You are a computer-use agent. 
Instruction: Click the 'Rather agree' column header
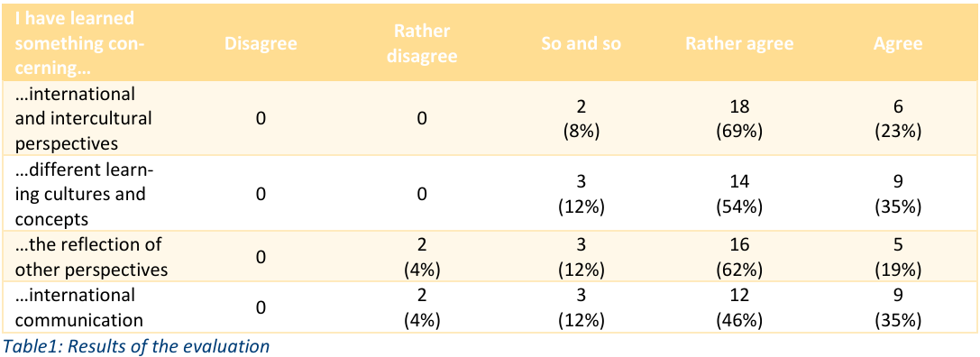tap(739, 44)
